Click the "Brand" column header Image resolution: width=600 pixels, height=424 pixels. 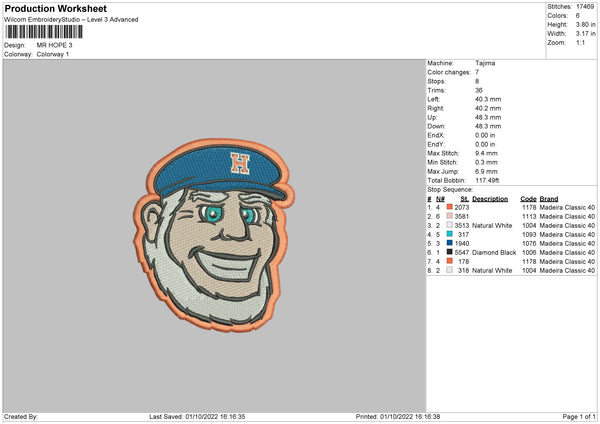pyautogui.click(x=549, y=199)
